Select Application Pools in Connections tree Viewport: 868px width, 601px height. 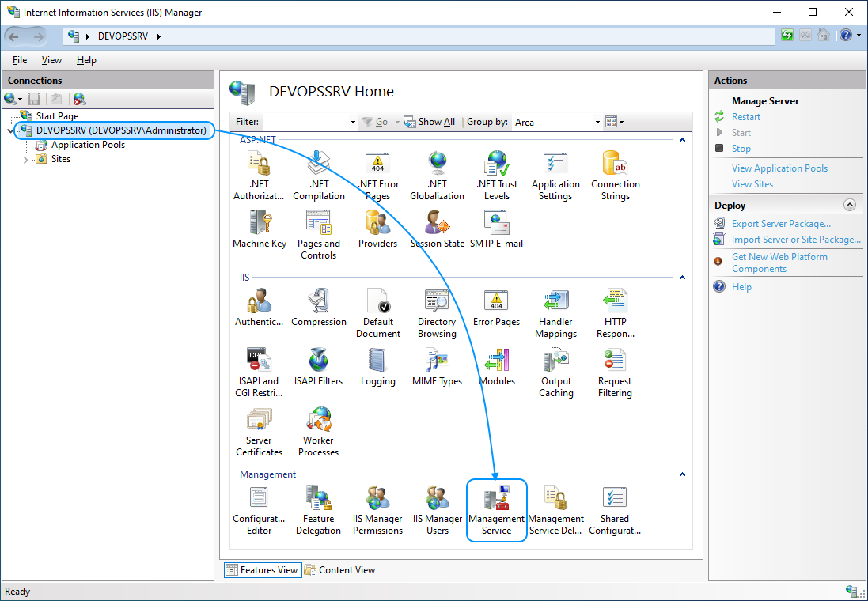[x=88, y=145]
